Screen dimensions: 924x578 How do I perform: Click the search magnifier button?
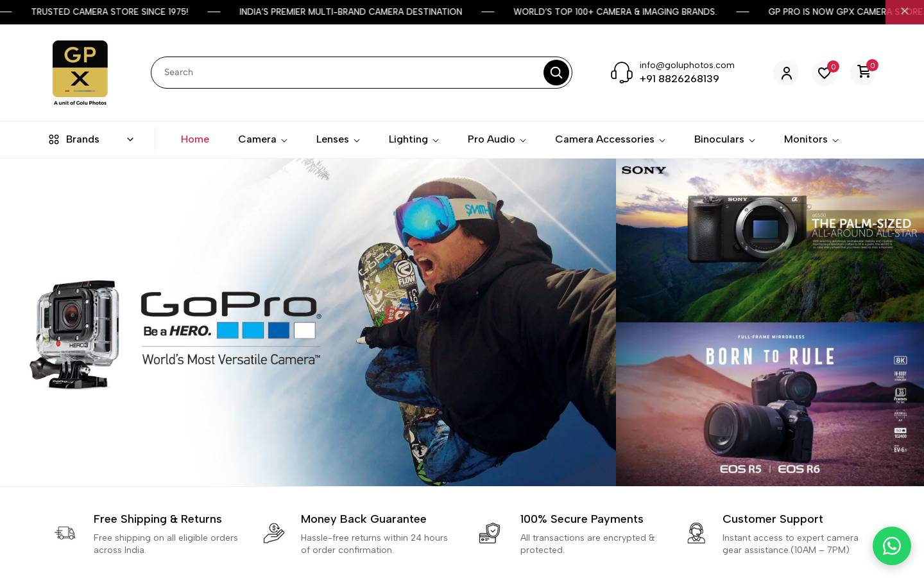[x=556, y=73]
